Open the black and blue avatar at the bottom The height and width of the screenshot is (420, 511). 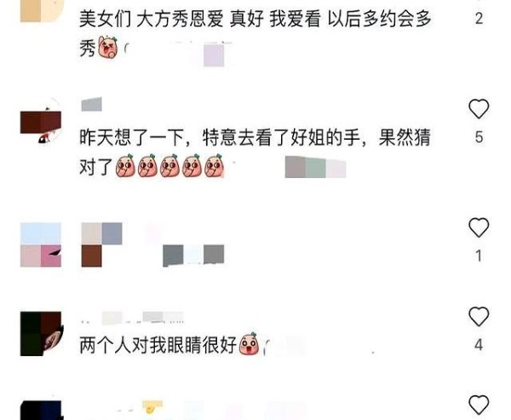pos(42,411)
